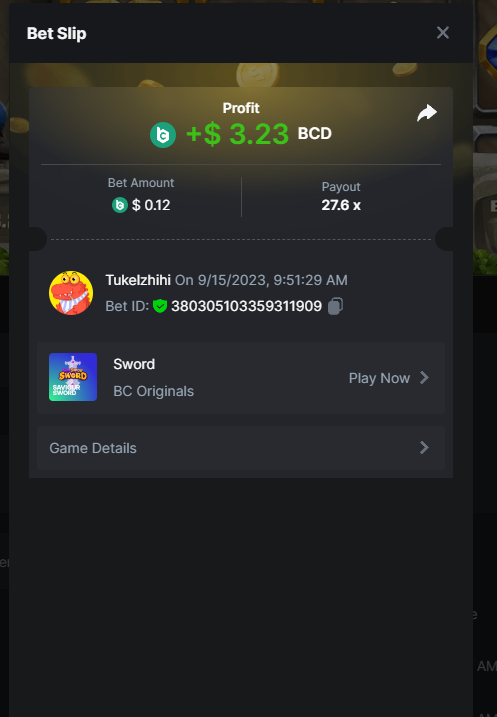Click the chevron next to Play Now
Screen dimensions: 497x717
[x=424, y=378]
